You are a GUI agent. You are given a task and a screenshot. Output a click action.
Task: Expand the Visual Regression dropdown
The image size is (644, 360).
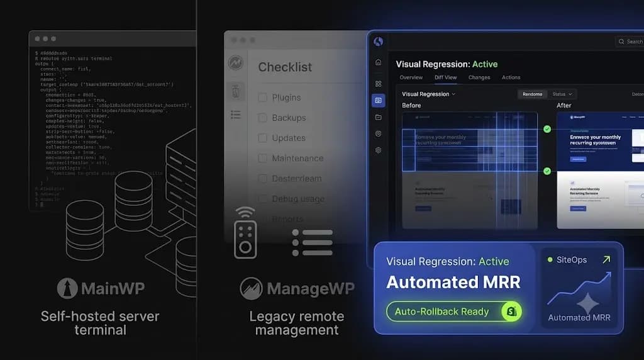click(x=428, y=94)
